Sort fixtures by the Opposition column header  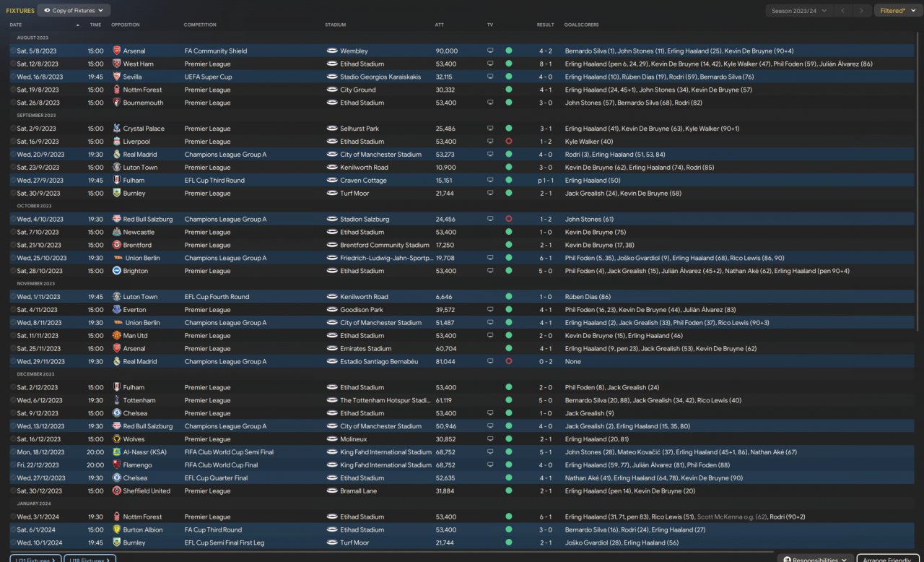[x=126, y=25]
